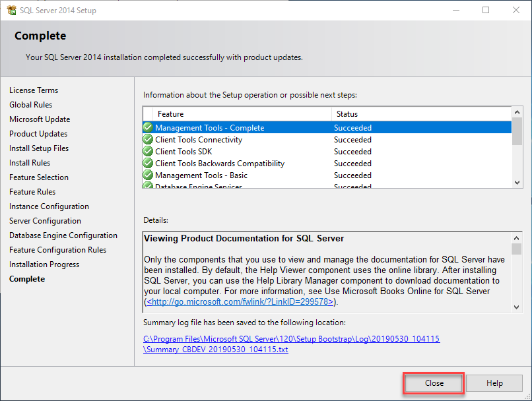Click the Details pane scroll down arrow
Viewport: 532px width, 401px height.
516,307
